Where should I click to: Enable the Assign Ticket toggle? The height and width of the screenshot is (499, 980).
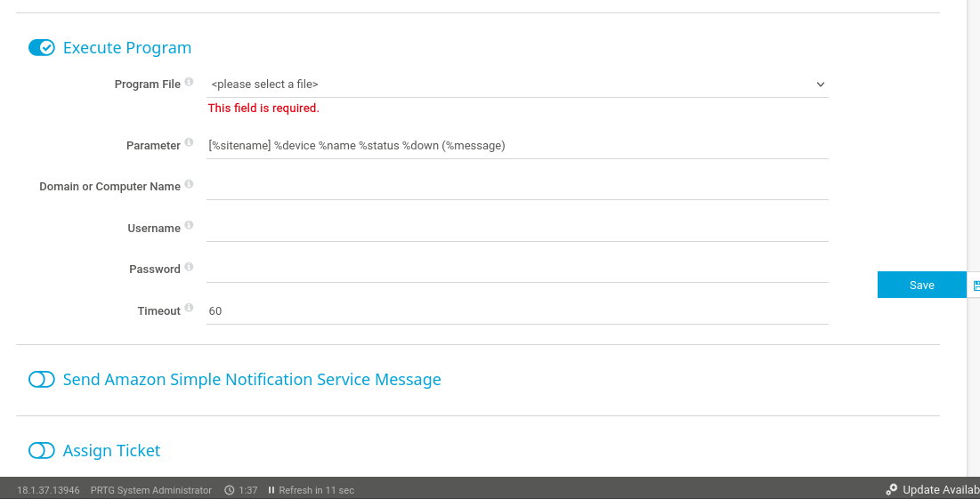click(x=42, y=451)
